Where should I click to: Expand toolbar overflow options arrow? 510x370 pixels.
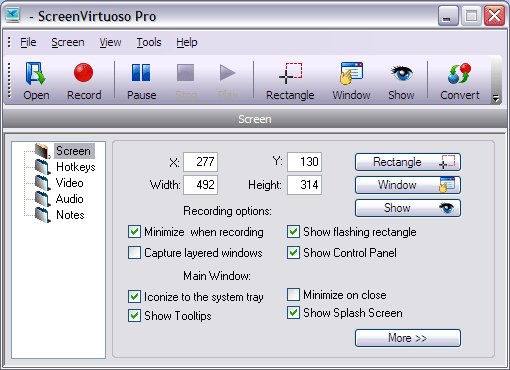tap(496, 99)
